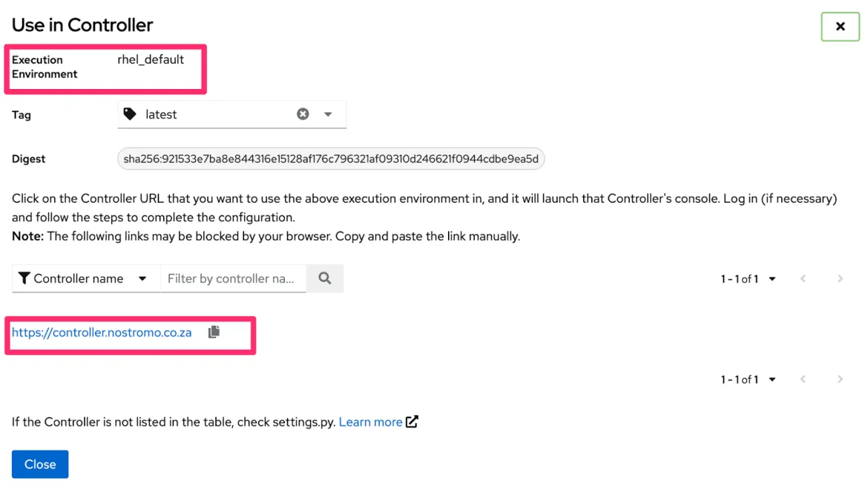This screenshot has width=868, height=490.
Task: Dismiss the dialog with the X icon
Action: click(x=840, y=27)
